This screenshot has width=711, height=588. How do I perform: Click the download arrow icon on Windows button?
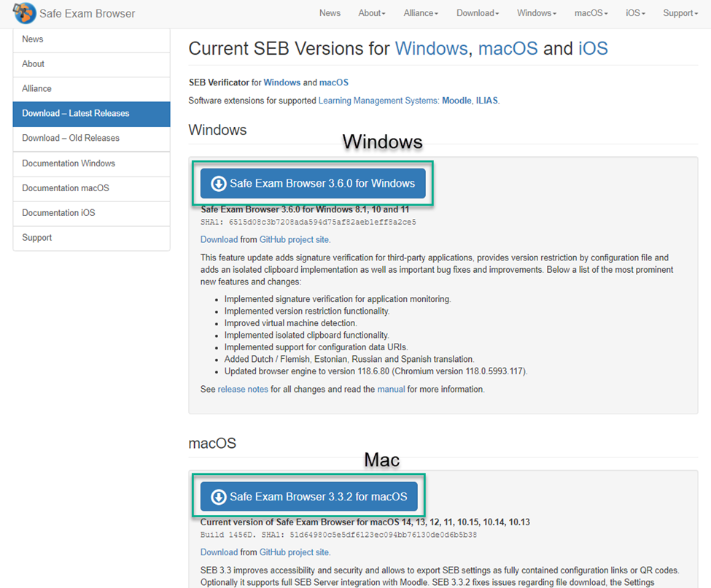tap(219, 183)
